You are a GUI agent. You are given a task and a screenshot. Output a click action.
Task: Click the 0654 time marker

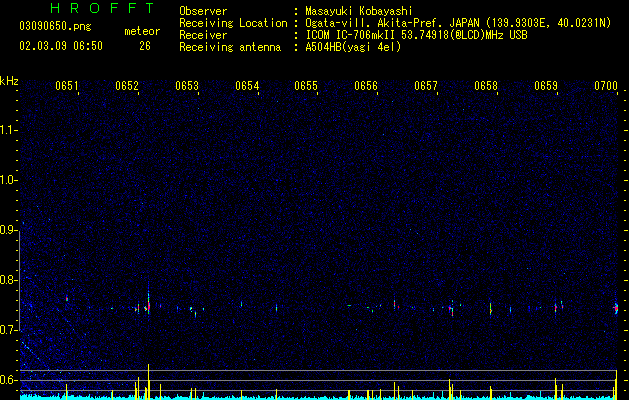point(247,86)
